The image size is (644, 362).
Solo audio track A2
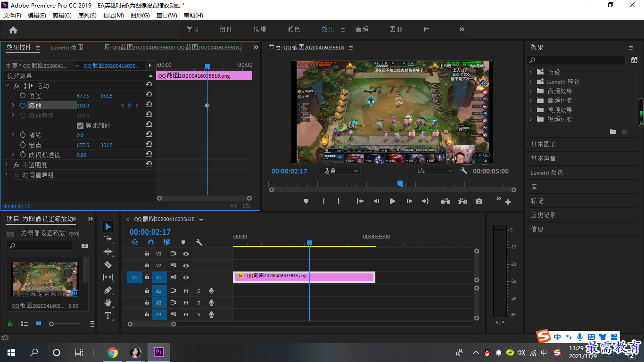click(x=198, y=303)
